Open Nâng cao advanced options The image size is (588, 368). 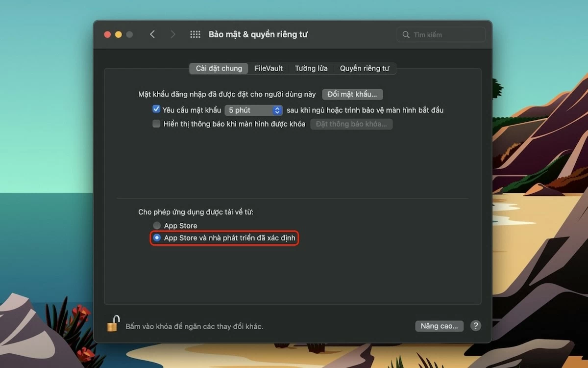click(x=439, y=325)
